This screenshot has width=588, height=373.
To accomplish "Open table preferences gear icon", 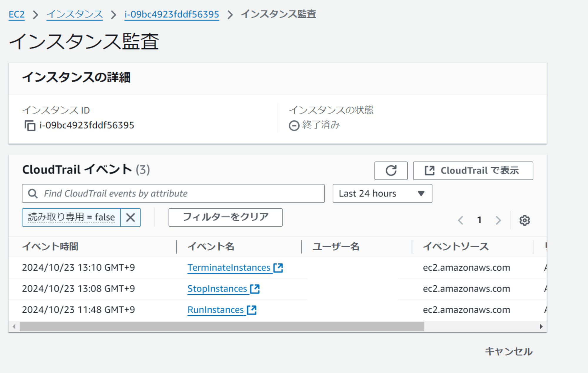I will (524, 220).
